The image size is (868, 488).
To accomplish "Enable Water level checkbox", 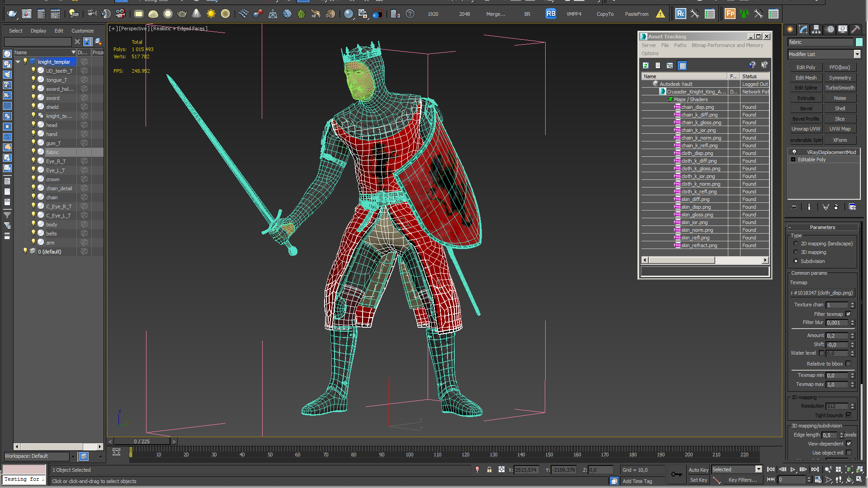I will point(822,353).
